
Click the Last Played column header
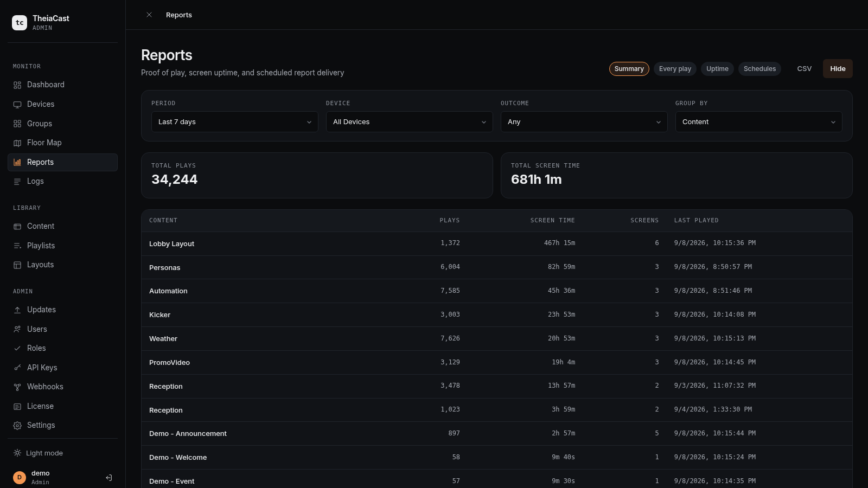pos(696,221)
